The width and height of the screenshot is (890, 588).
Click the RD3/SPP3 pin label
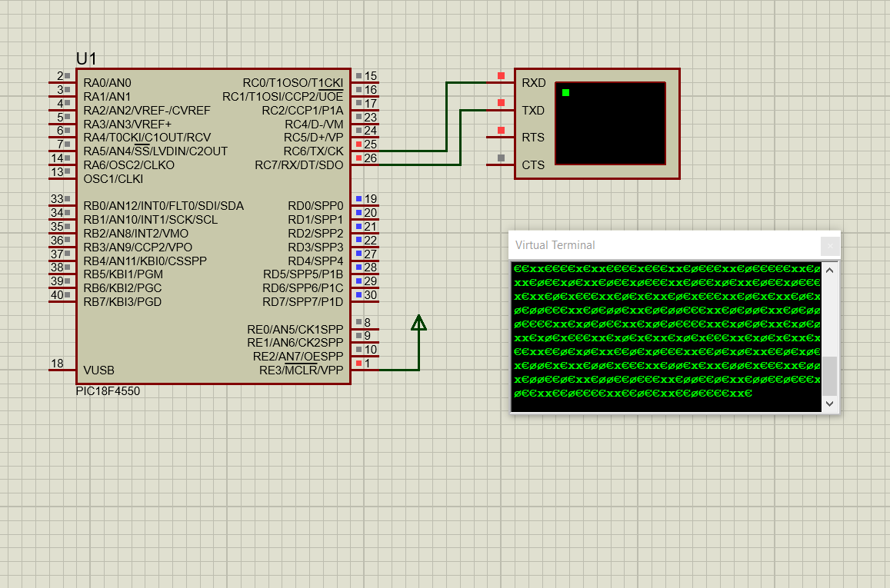click(315, 247)
